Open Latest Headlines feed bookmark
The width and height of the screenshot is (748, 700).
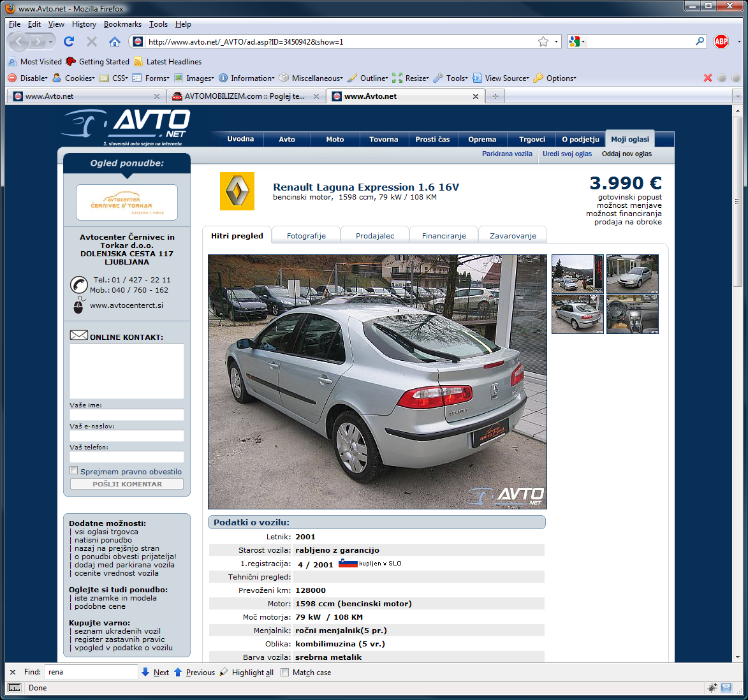tap(168, 61)
